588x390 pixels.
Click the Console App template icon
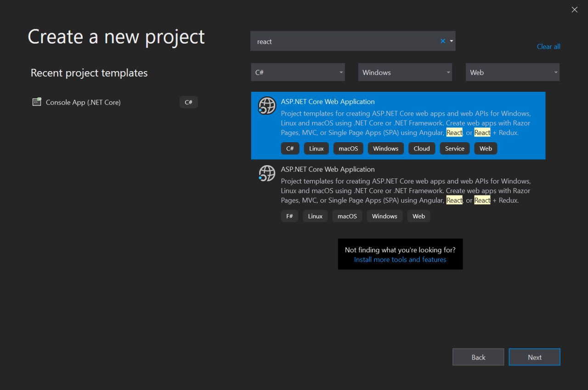[x=37, y=102]
